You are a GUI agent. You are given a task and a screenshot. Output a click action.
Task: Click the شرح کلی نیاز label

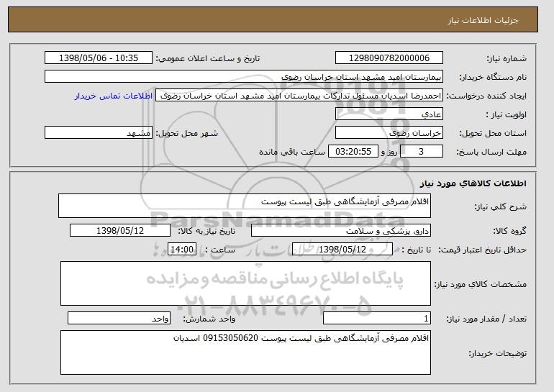coord(500,206)
